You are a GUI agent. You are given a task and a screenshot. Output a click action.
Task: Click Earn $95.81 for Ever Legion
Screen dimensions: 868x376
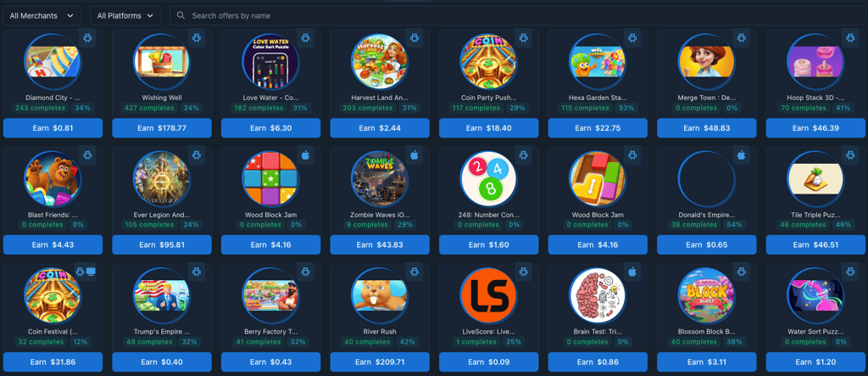coord(162,244)
